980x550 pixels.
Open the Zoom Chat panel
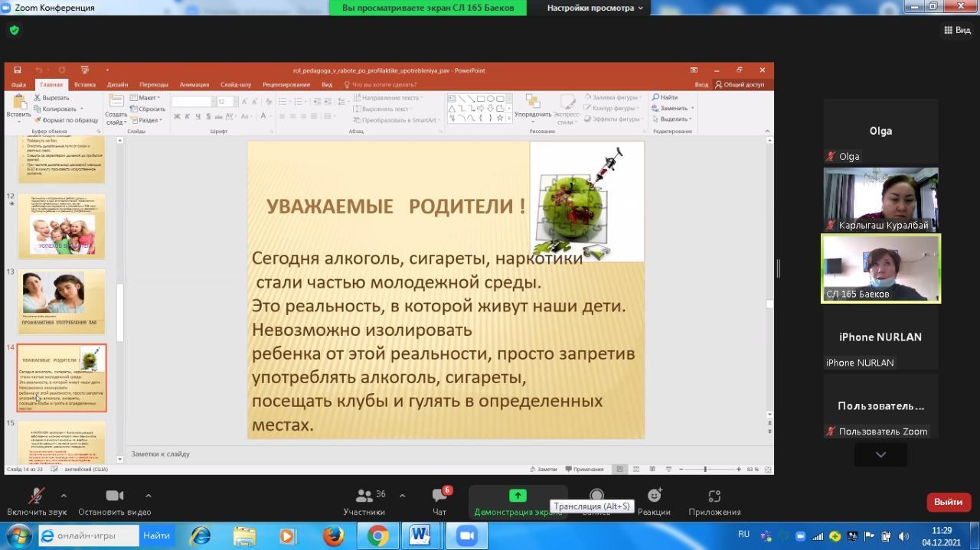tap(439, 501)
